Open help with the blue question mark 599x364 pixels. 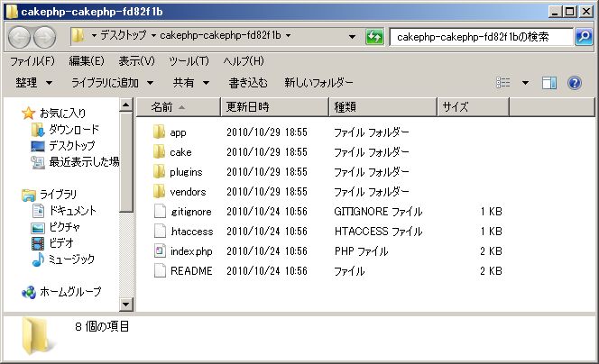coord(575,82)
